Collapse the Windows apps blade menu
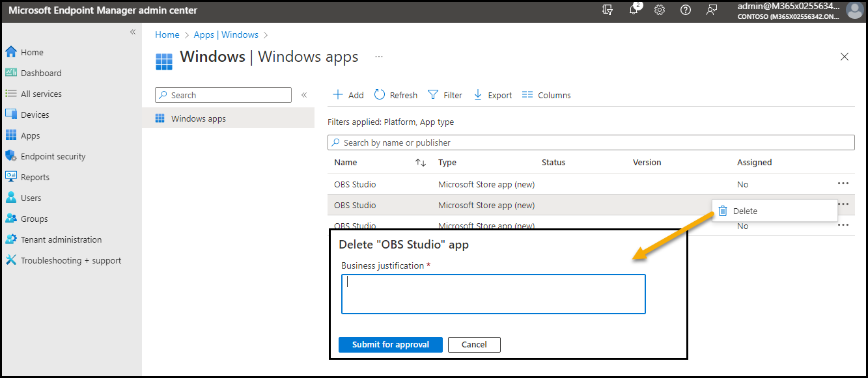This screenshot has width=868, height=378. 304,95
